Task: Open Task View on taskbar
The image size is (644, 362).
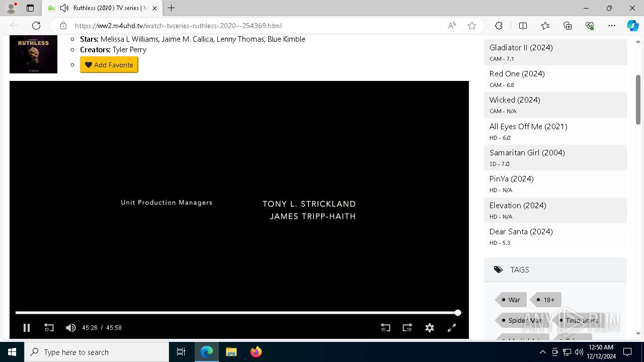Action: tap(181, 352)
